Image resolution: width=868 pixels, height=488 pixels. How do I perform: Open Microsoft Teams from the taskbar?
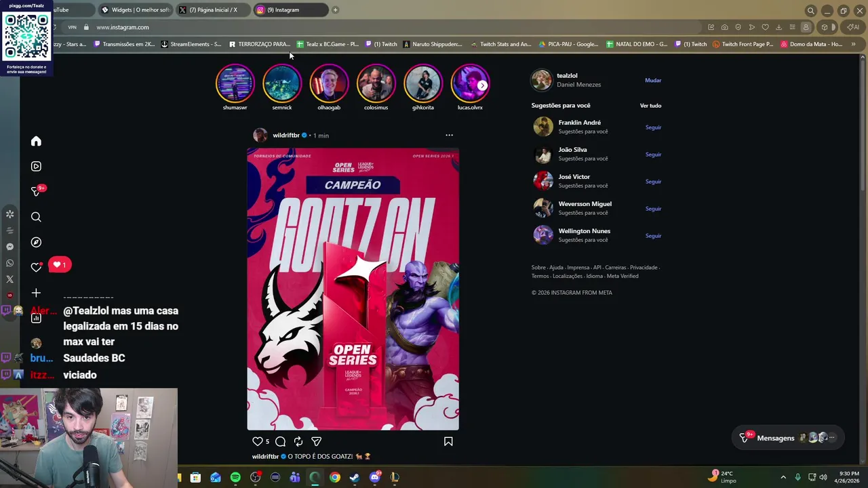(x=295, y=477)
